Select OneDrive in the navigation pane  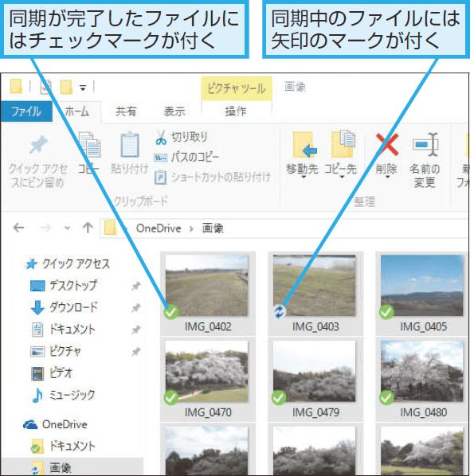pos(65,424)
